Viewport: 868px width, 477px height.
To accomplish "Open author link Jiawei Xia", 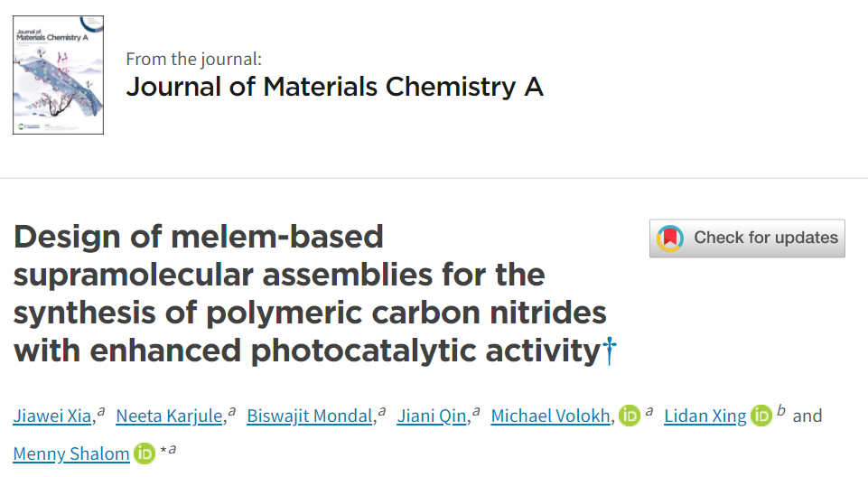I will point(52,416).
